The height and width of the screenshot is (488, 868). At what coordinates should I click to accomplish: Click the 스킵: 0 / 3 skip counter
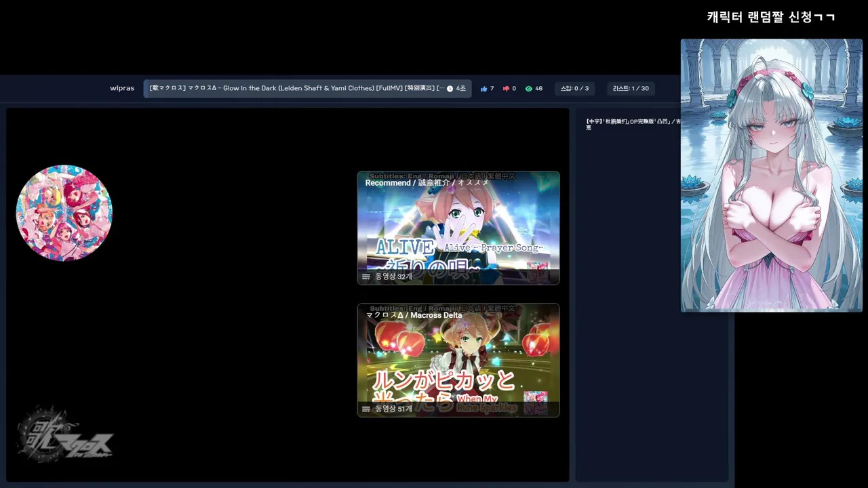(575, 89)
